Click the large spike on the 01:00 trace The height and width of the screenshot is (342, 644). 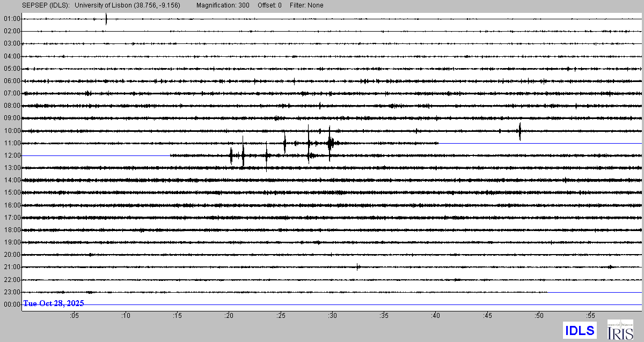tap(106, 19)
